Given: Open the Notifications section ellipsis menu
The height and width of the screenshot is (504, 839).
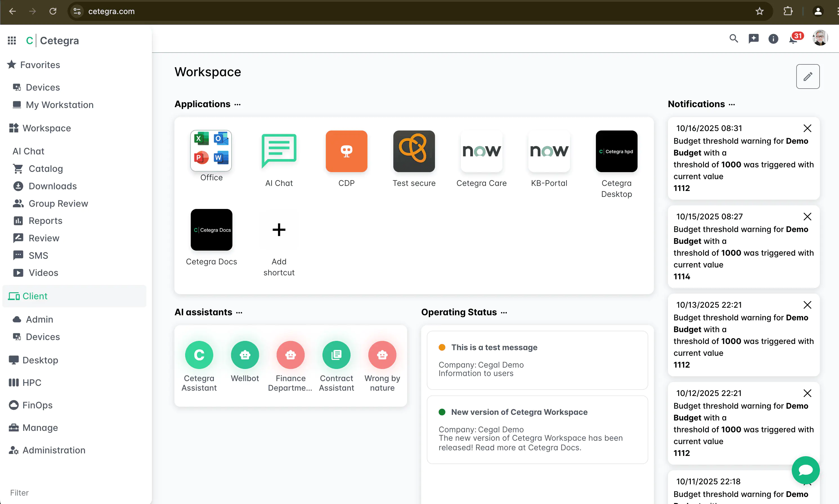Looking at the screenshot, I should pyautogui.click(x=732, y=105).
